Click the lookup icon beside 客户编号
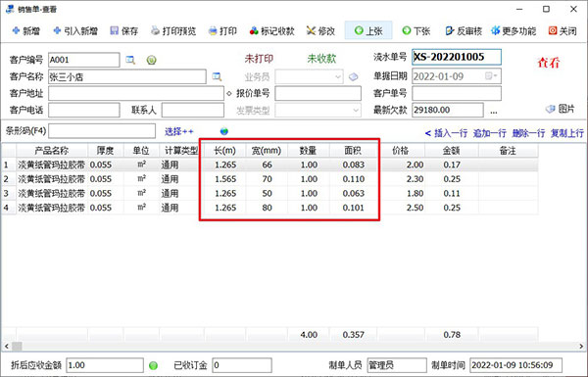 (130, 60)
